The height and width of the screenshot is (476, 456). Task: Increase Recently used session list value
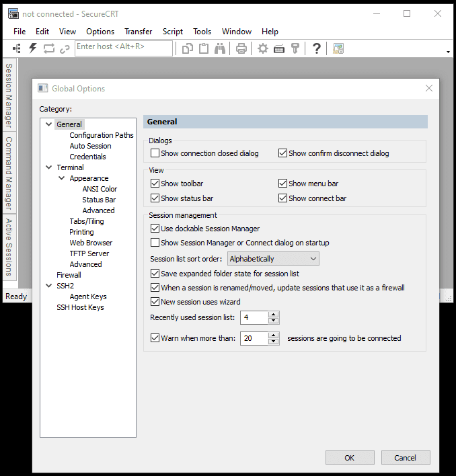pos(274,315)
